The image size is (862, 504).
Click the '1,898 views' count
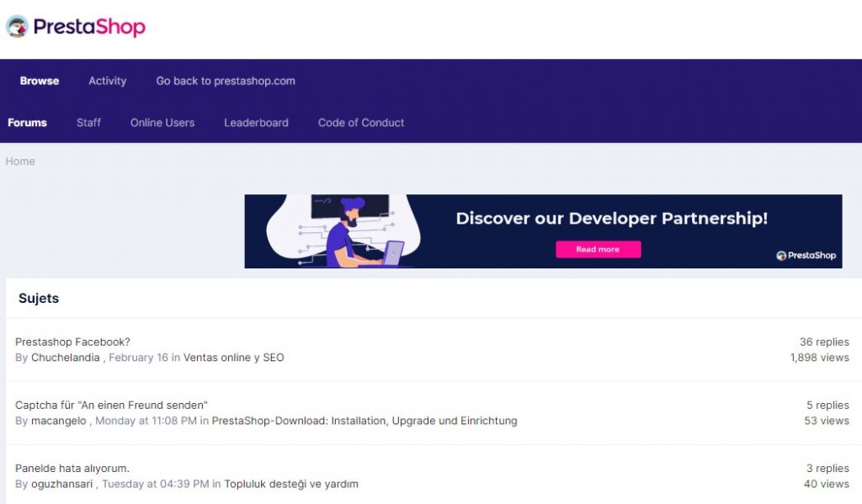pos(820,358)
